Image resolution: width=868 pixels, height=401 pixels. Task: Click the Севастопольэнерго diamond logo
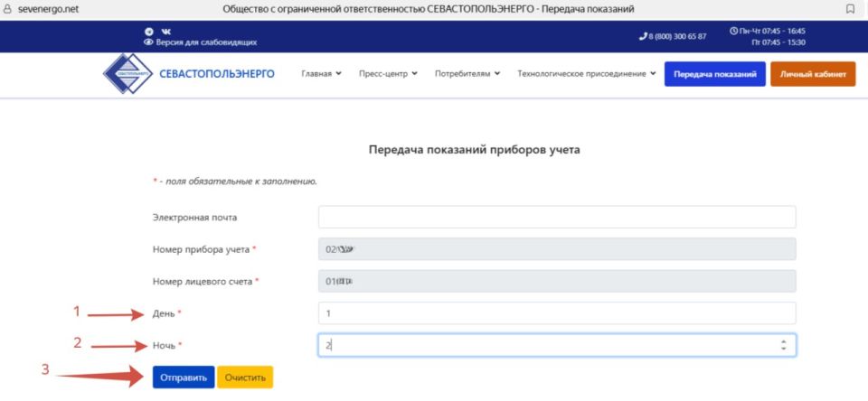tap(127, 74)
